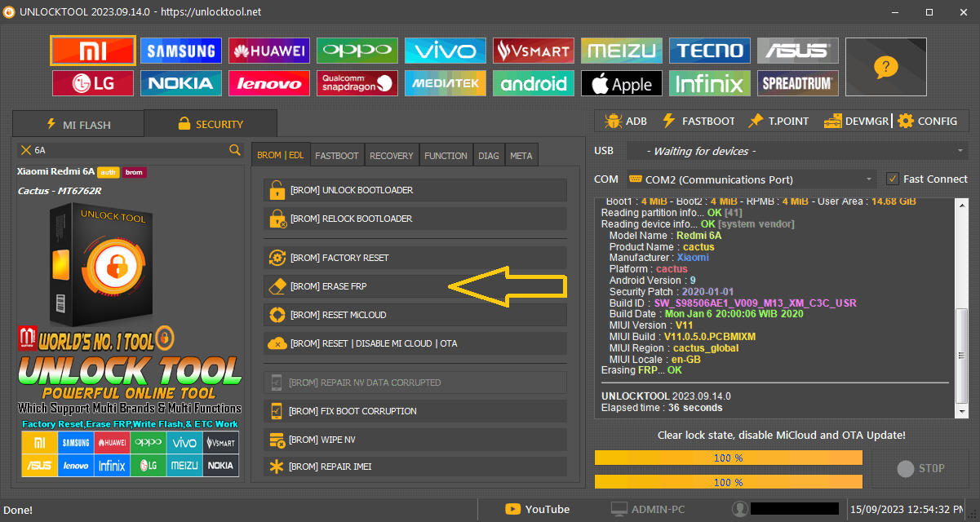The image size is (980, 522).
Task: Expand the USB device dropdown
Action: (960, 151)
